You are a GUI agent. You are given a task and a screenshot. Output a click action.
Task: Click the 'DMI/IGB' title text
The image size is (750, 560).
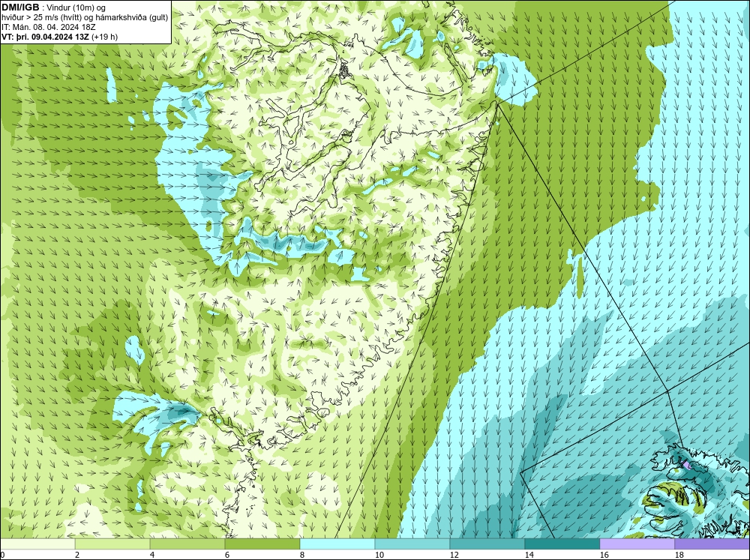20,7
